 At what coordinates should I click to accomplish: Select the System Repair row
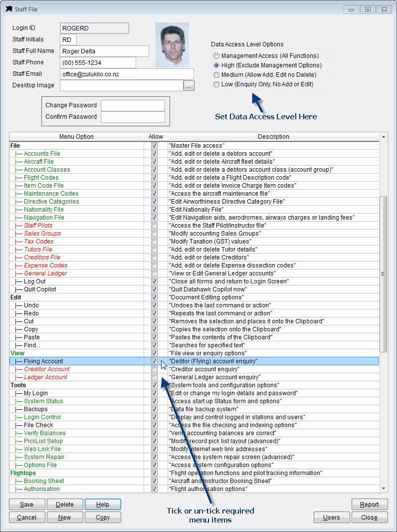coord(194,457)
